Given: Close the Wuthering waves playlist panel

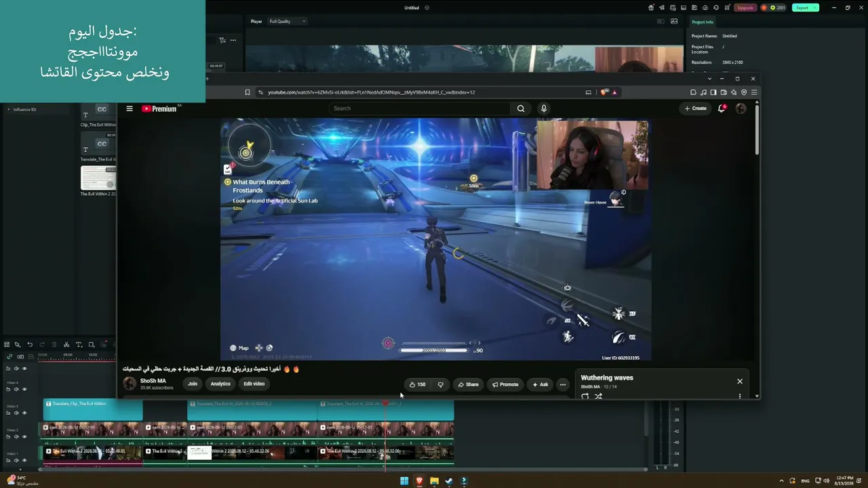Looking at the screenshot, I should [x=740, y=382].
